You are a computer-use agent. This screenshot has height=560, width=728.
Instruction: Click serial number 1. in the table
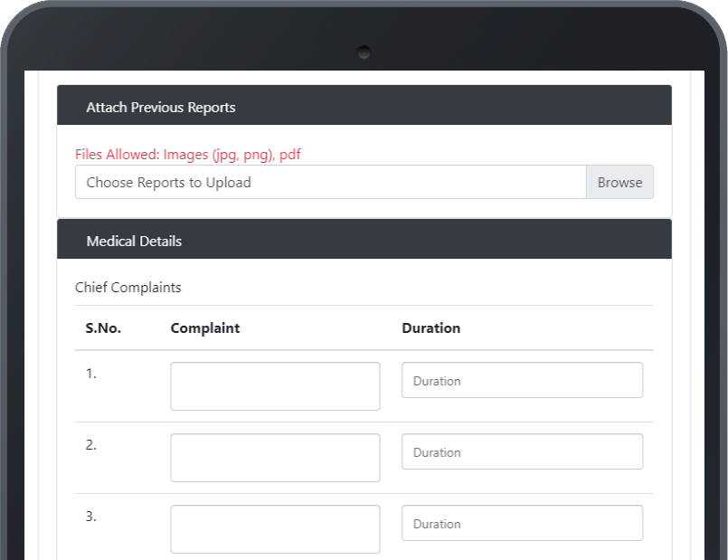tap(91, 374)
